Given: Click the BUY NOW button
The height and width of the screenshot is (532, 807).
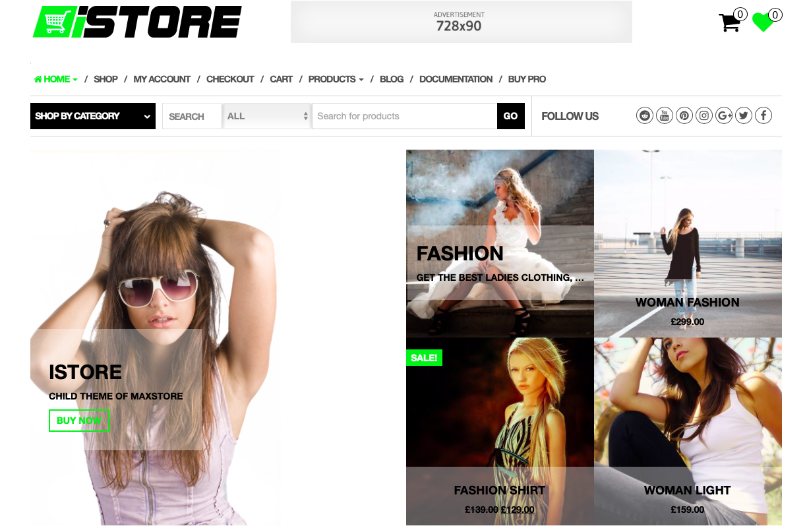Looking at the screenshot, I should 78,421.
